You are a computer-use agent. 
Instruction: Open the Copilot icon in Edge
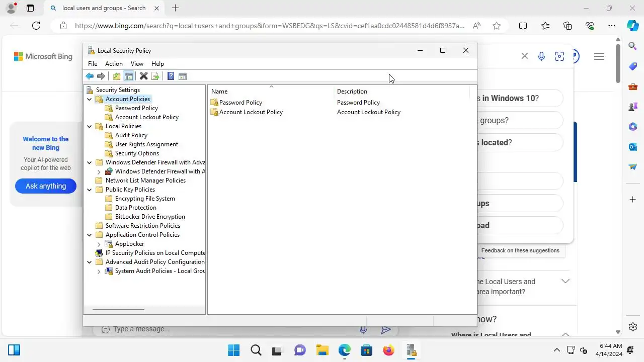633,26
